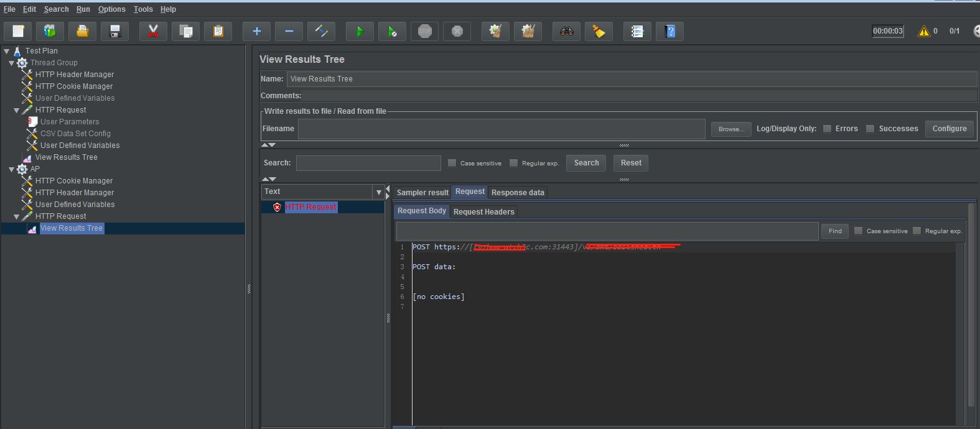Viewport: 980px width, 429px height.
Task: Click the Cut scissors icon
Action: 153,31
